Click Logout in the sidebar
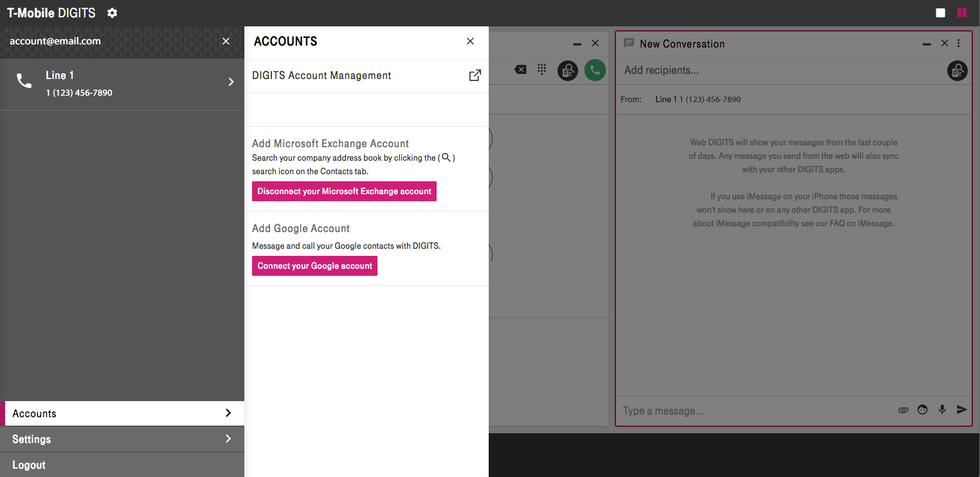980x477 pixels. (29, 465)
